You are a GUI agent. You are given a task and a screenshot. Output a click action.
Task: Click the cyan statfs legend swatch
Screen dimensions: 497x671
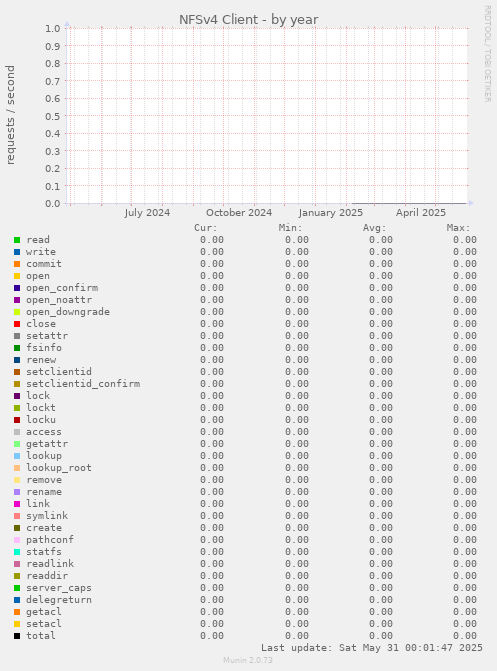coord(17,552)
